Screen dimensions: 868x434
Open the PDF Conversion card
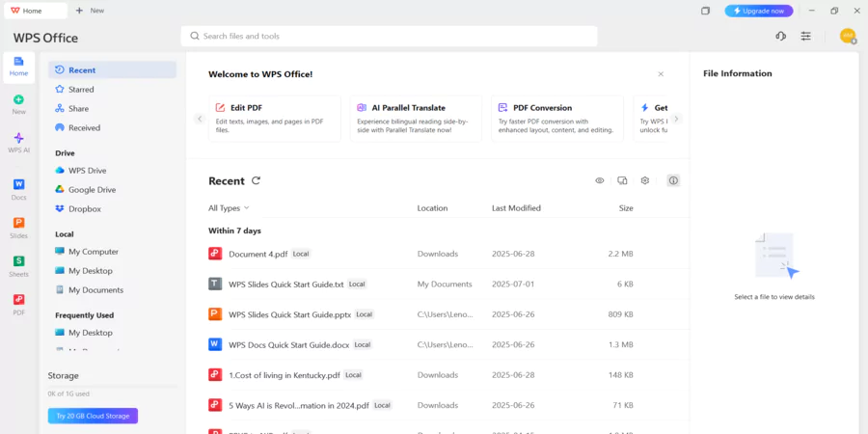[x=557, y=119]
